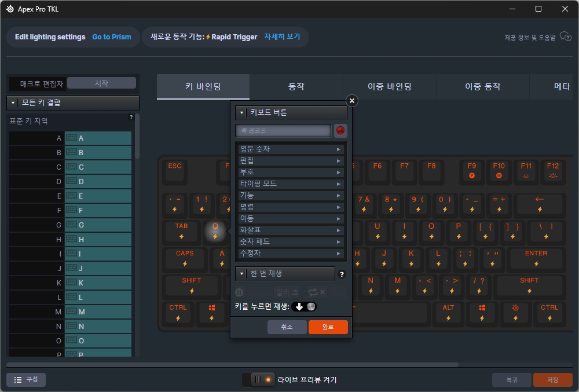Open the keyboard button type dropdown
Viewport: 579px width, 392px height.
click(x=291, y=112)
